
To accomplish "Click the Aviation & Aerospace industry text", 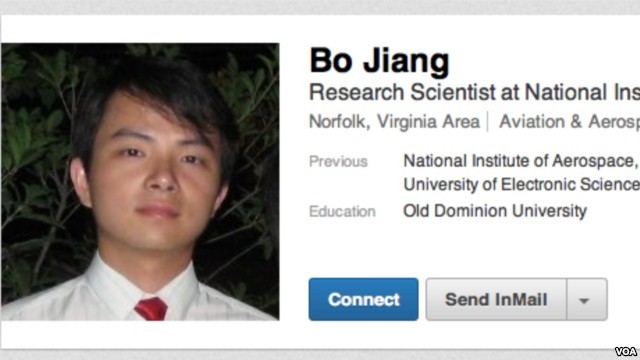I will pos(569,121).
